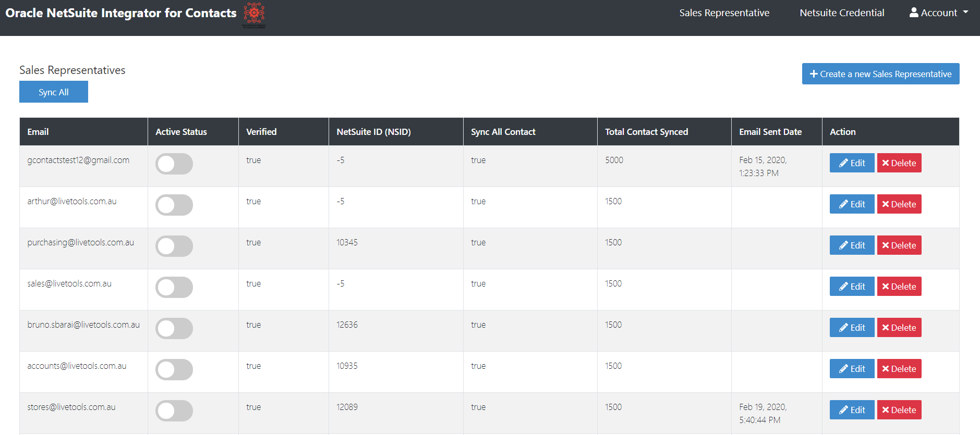Viewport: 980px width, 435px height.
Task: Edit stores@livetools.com.au representative
Action: point(852,410)
